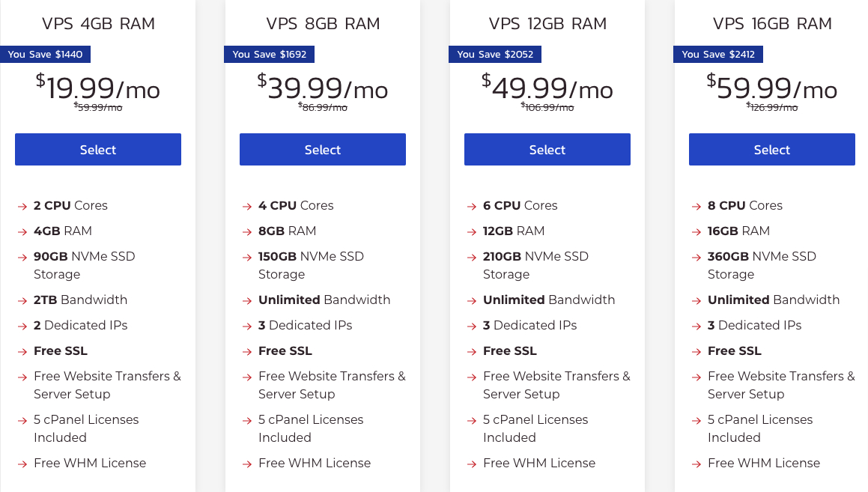Click the arrow beside 210GB NVMe SSD Storage
The width and height of the screenshot is (868, 492).
(471, 256)
